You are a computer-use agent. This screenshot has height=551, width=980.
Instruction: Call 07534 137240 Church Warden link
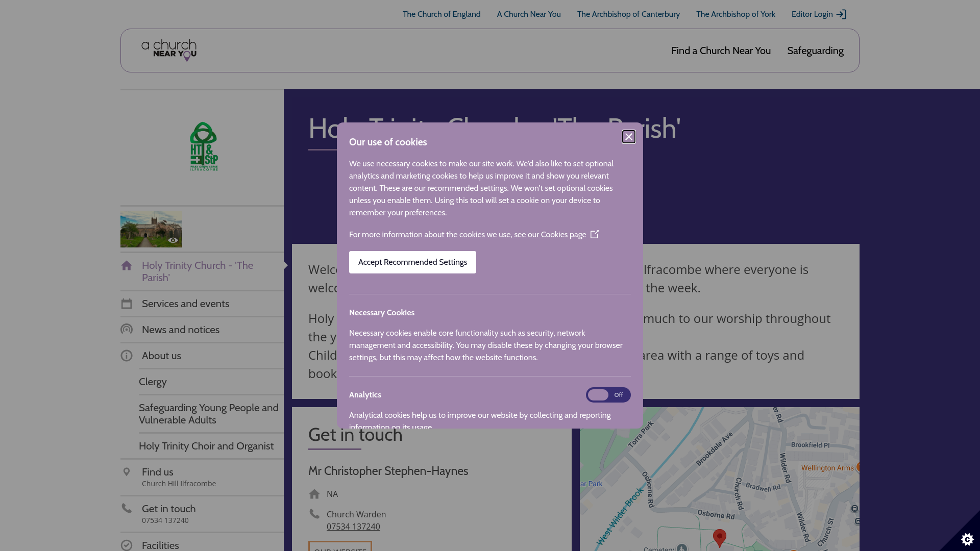[x=353, y=527]
